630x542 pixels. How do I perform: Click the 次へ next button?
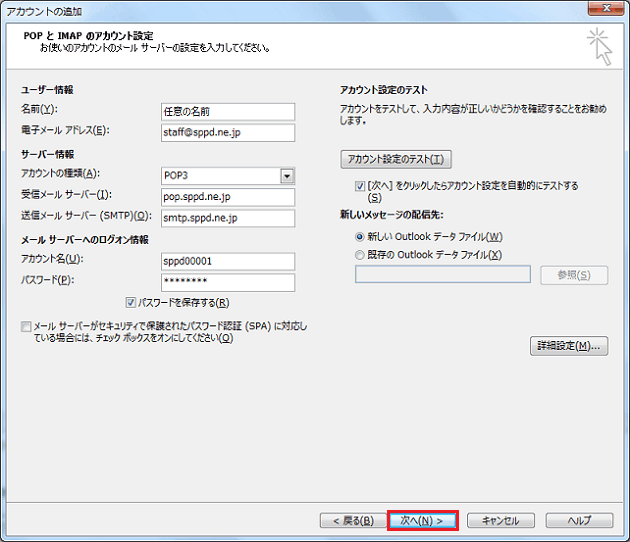click(x=422, y=520)
